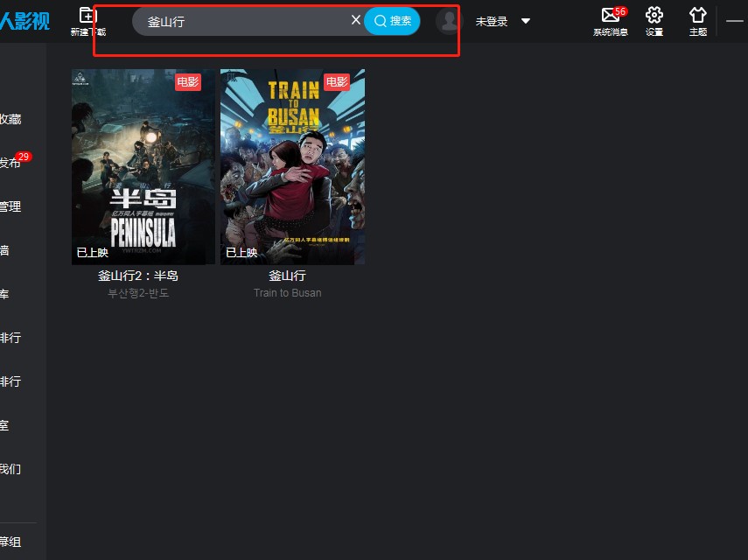748x560 pixels.
Task: Click the 未登录 login label
Action: tap(492, 22)
